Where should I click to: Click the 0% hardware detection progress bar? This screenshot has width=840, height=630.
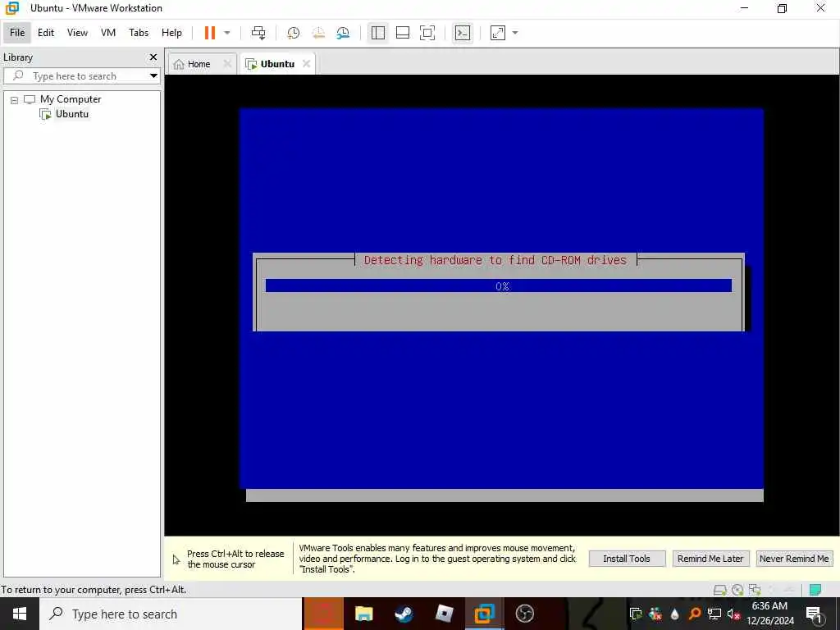[499, 285]
